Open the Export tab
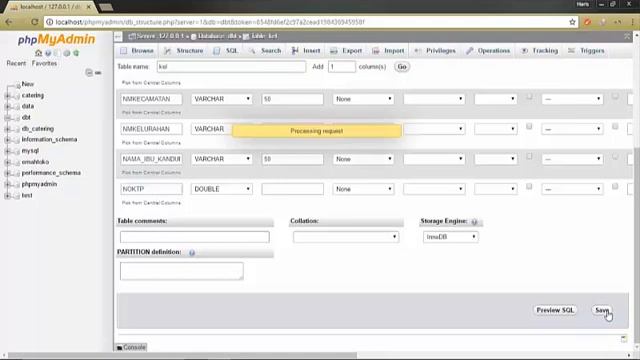 click(346, 51)
